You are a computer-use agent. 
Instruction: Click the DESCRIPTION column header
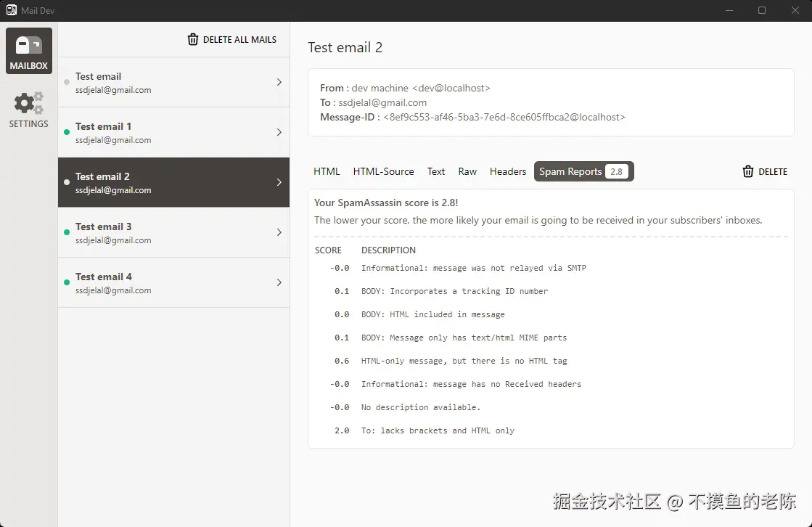coord(388,250)
